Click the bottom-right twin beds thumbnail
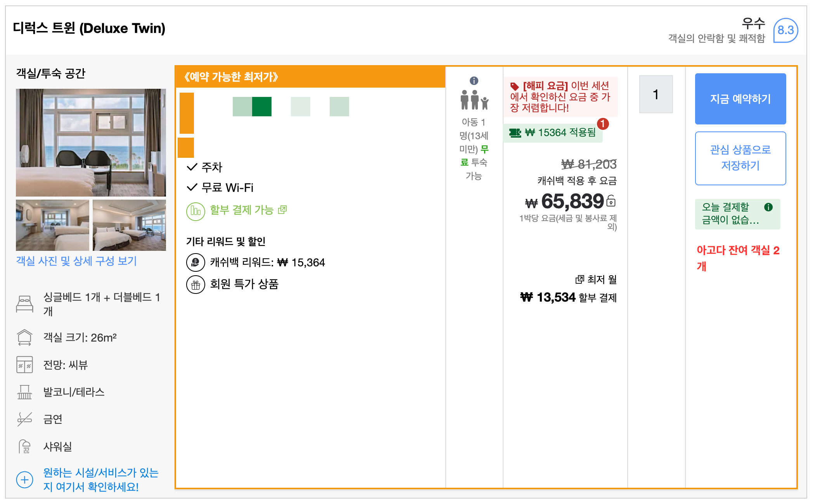Image resolution: width=813 pixels, height=504 pixels. point(129,225)
